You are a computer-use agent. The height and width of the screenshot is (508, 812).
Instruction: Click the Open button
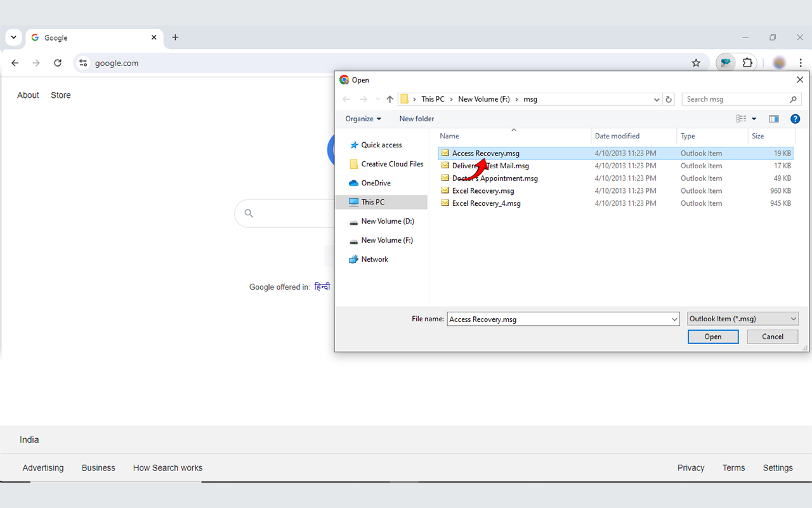(x=712, y=337)
